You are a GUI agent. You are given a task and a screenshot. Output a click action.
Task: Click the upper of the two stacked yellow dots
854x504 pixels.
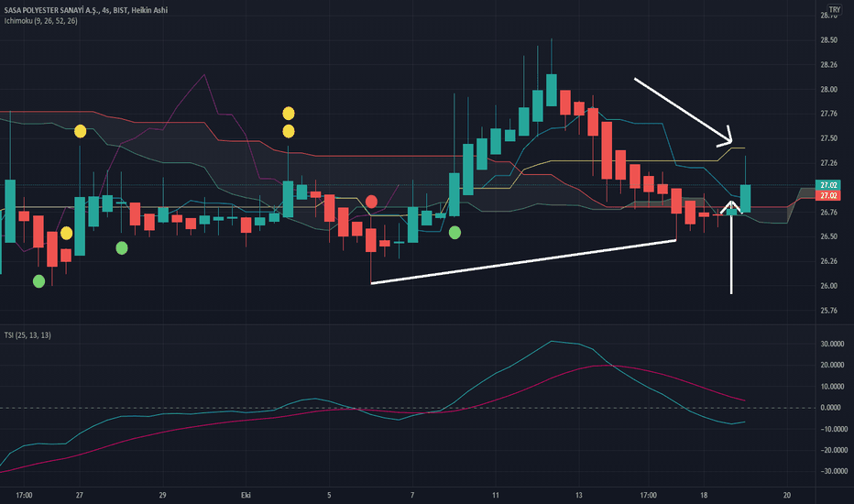pos(289,114)
